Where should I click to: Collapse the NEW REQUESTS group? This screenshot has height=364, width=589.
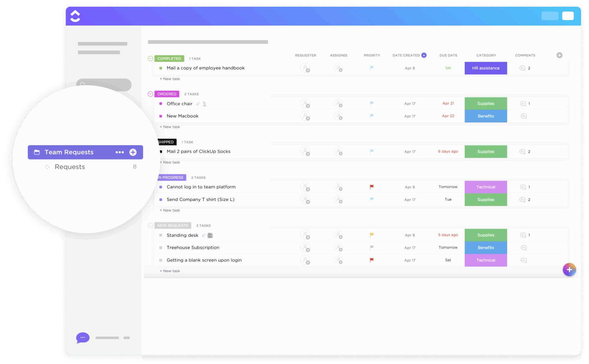150,225
